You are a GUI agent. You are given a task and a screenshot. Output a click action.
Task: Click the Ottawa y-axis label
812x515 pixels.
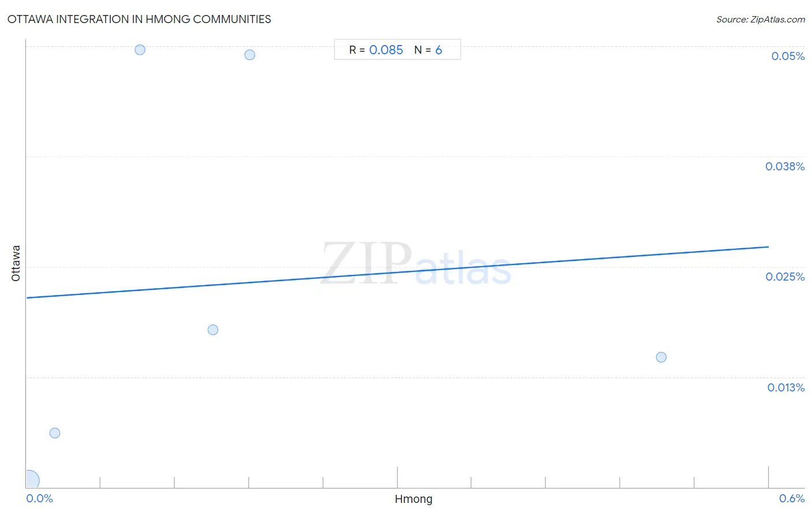16,263
